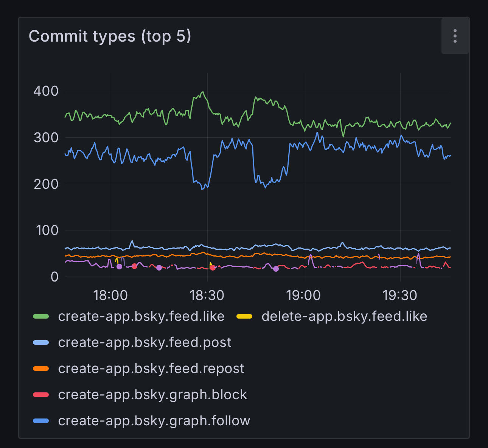Click the yellow delete-app.bsky.feed.like legend swatch
The width and height of the screenshot is (488, 448).
pos(244,316)
